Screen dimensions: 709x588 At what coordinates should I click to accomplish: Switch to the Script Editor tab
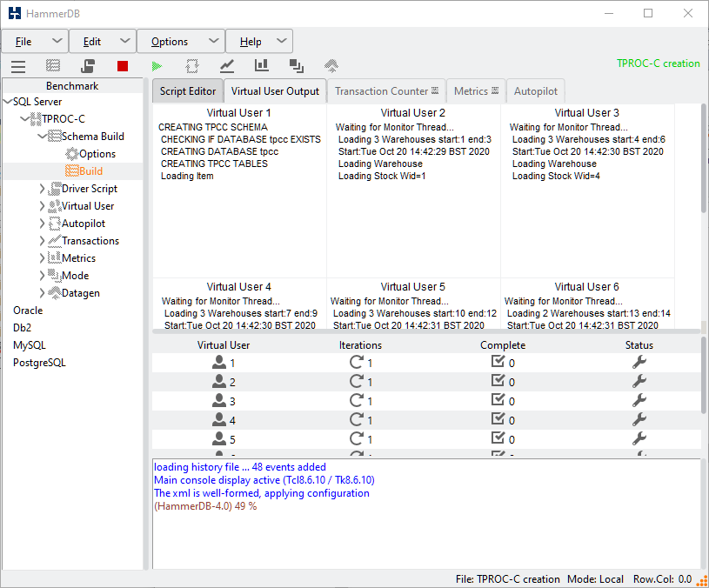(x=188, y=90)
